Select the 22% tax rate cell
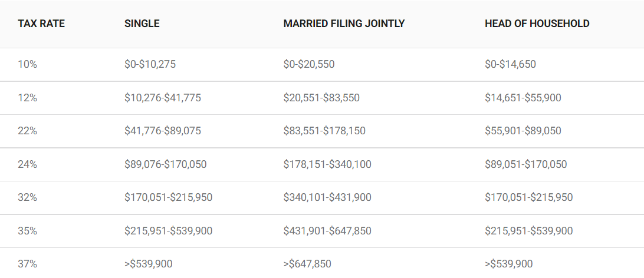Screen dimensions: 644x278 point(28,131)
